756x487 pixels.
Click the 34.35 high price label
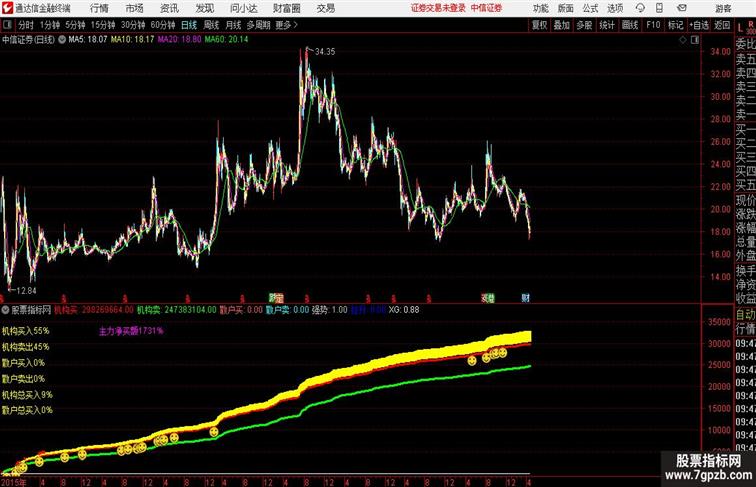point(325,52)
